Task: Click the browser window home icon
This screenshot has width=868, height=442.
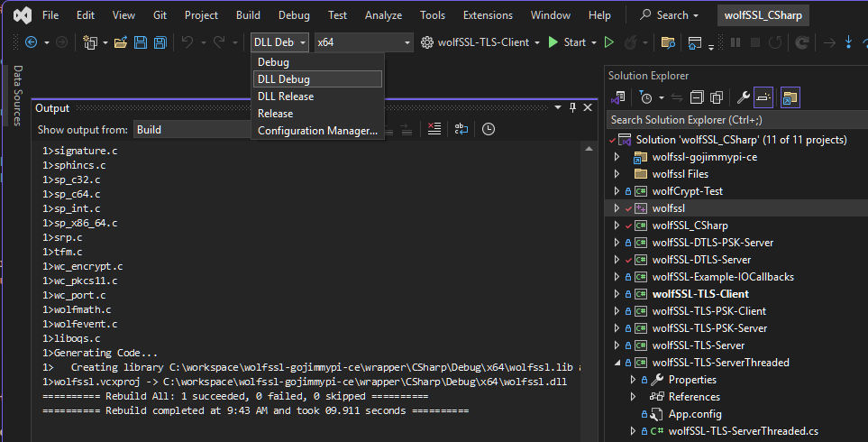Action: pyautogui.click(x=695, y=42)
